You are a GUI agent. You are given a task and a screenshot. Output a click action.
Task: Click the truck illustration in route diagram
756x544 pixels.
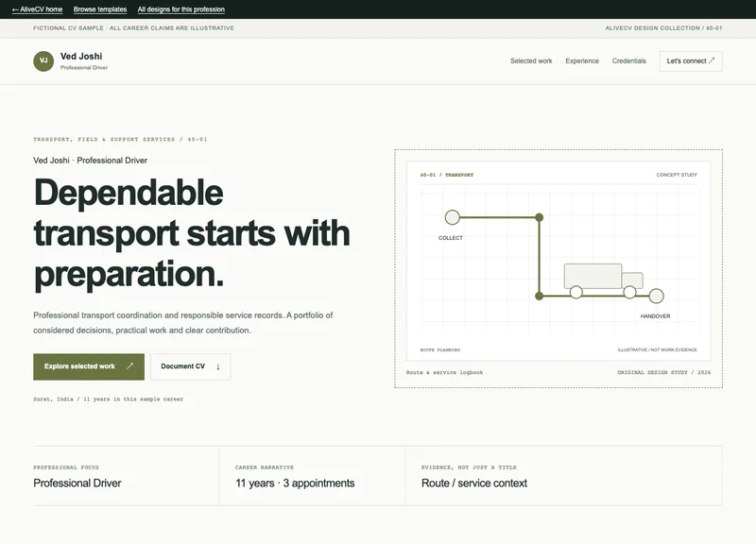click(x=604, y=280)
